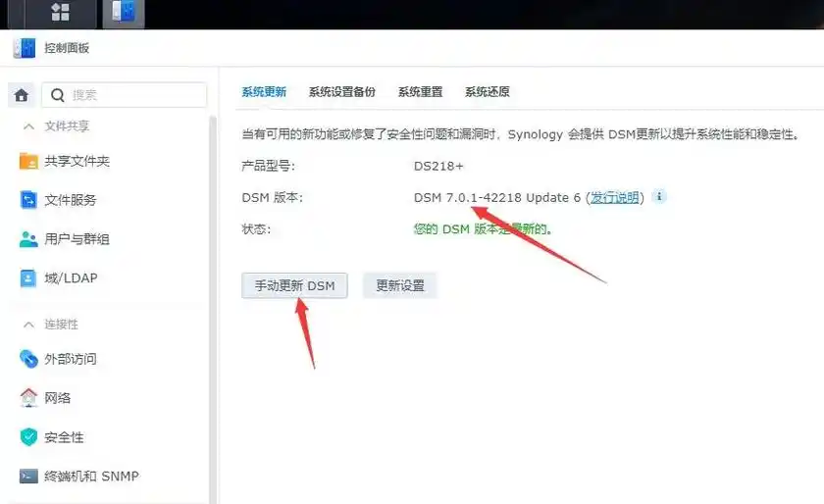Click the green 您的 DSM 版本是最新的 status

(x=483, y=229)
